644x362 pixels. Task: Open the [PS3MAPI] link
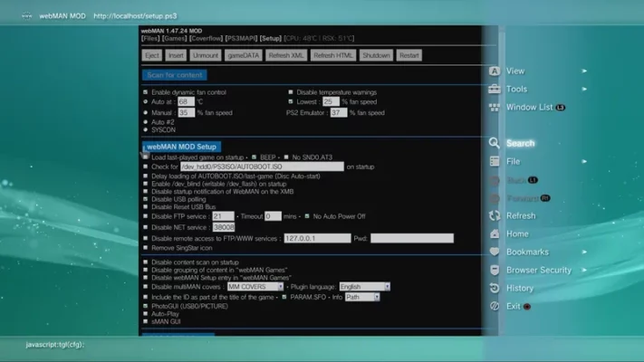click(x=241, y=38)
